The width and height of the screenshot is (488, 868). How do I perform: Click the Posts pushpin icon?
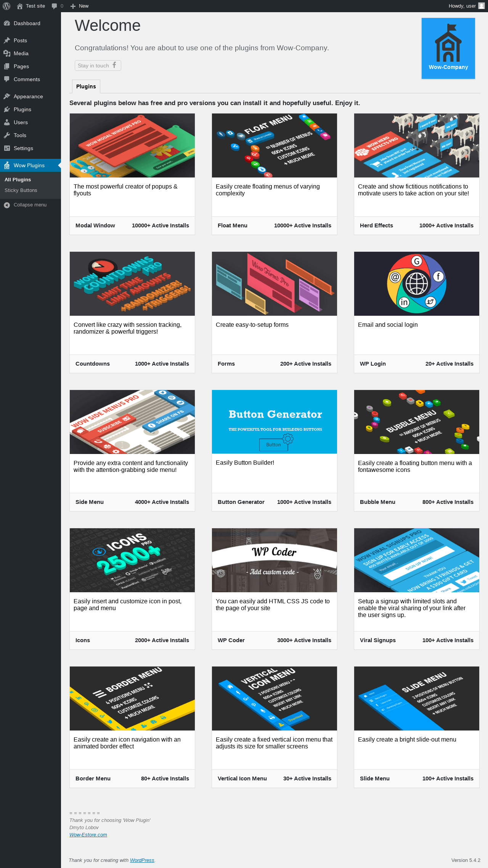point(7,40)
